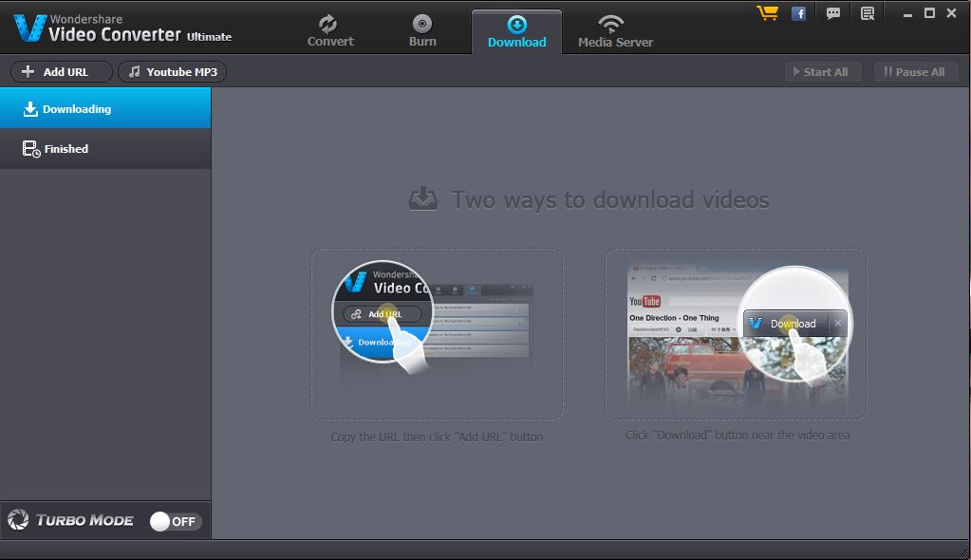Click the YouTube Download button tutorial thumbnail
Screen dimensions: 971x560
(736, 333)
